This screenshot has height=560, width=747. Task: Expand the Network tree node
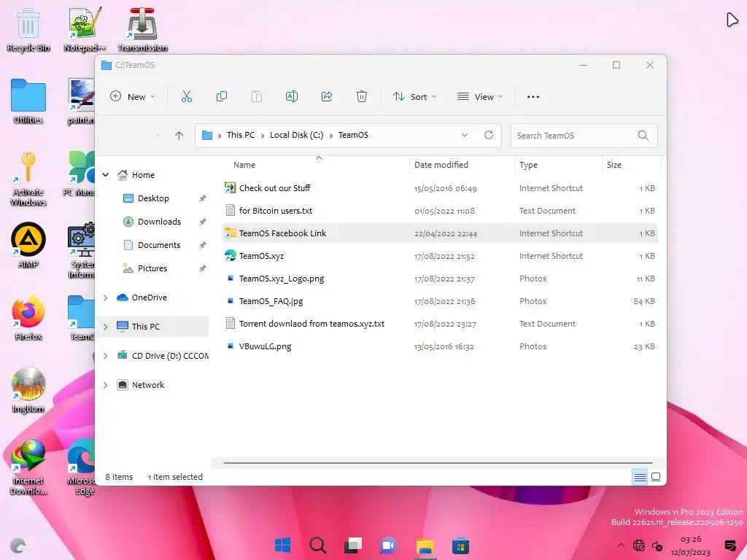106,385
